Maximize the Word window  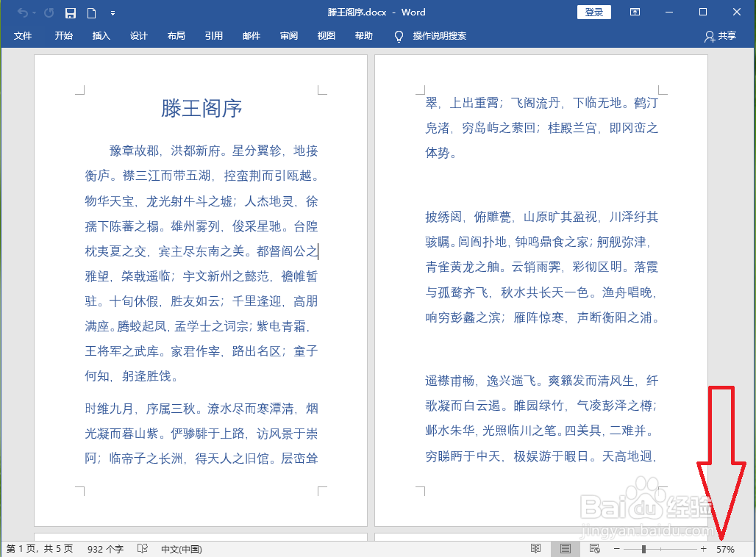click(702, 12)
